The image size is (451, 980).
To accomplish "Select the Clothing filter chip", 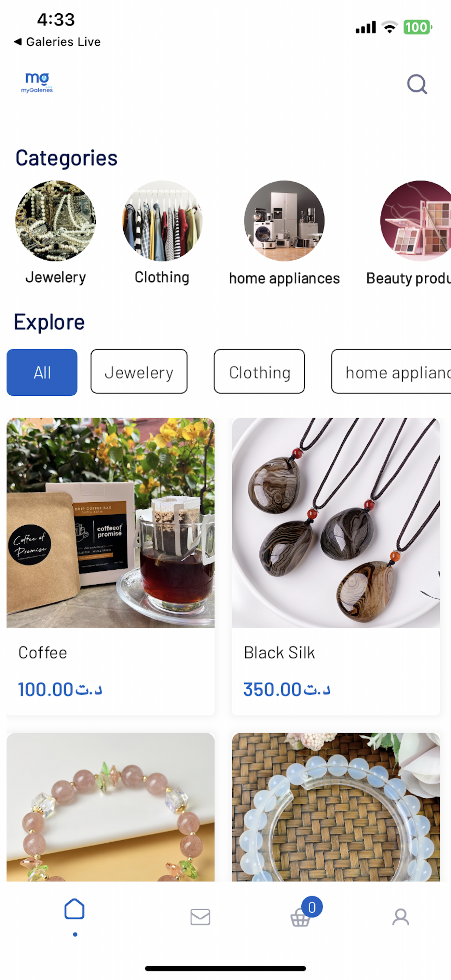I will click(259, 372).
